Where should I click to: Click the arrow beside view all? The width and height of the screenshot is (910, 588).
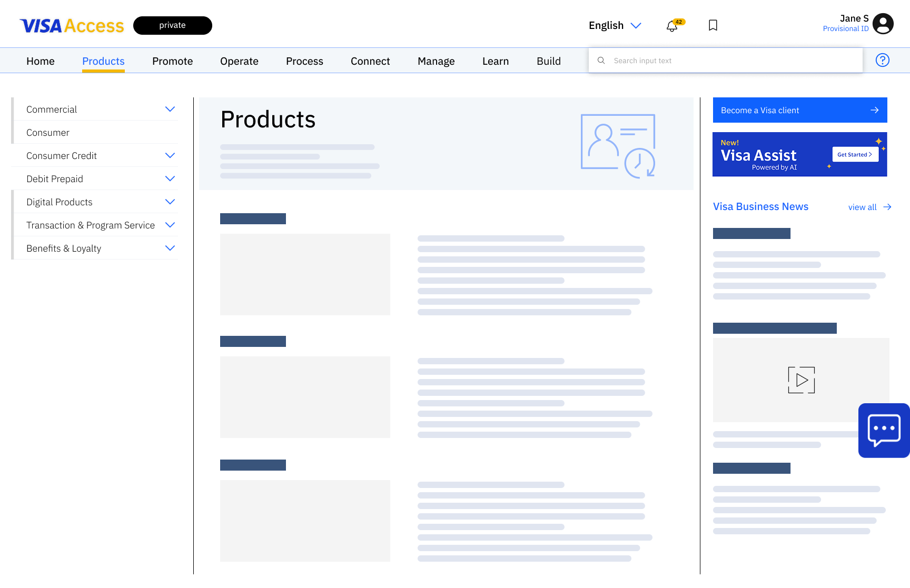[x=887, y=207]
